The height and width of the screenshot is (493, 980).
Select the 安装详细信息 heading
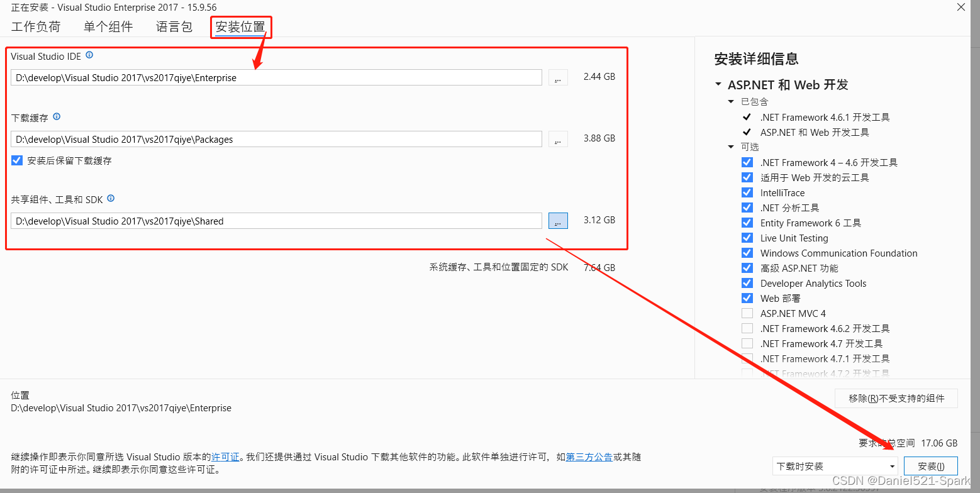click(x=757, y=59)
